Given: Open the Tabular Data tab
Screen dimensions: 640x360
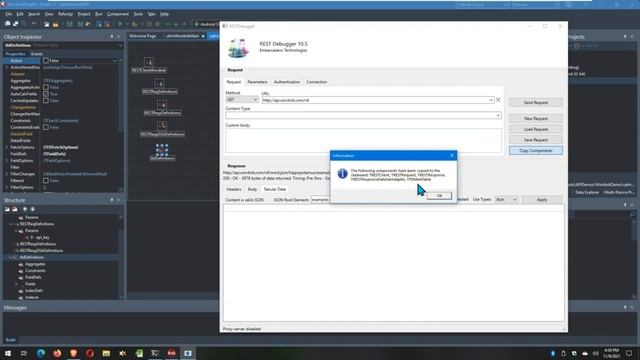Looking at the screenshot, I should [274, 189].
